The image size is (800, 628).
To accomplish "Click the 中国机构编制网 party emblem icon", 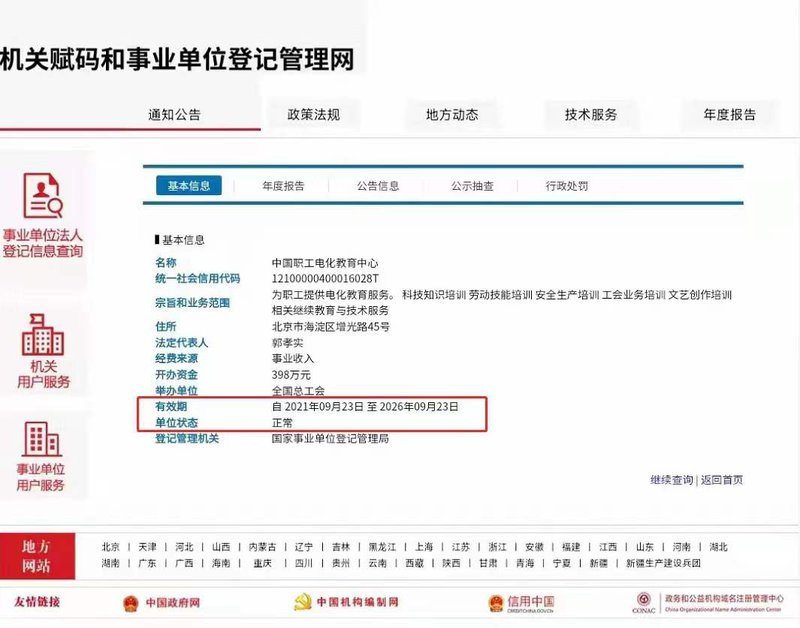I will (x=303, y=602).
